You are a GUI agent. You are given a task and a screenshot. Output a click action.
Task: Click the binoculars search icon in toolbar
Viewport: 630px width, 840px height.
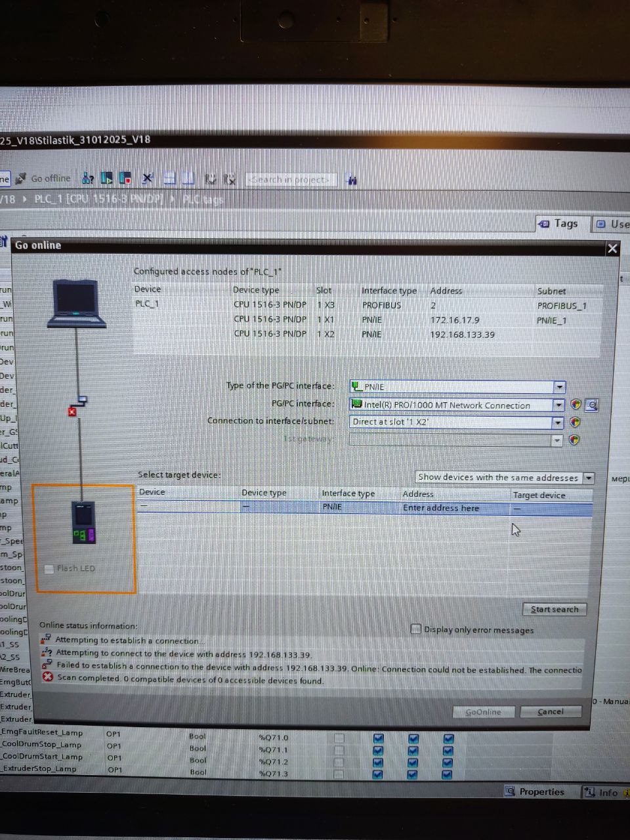[352, 179]
